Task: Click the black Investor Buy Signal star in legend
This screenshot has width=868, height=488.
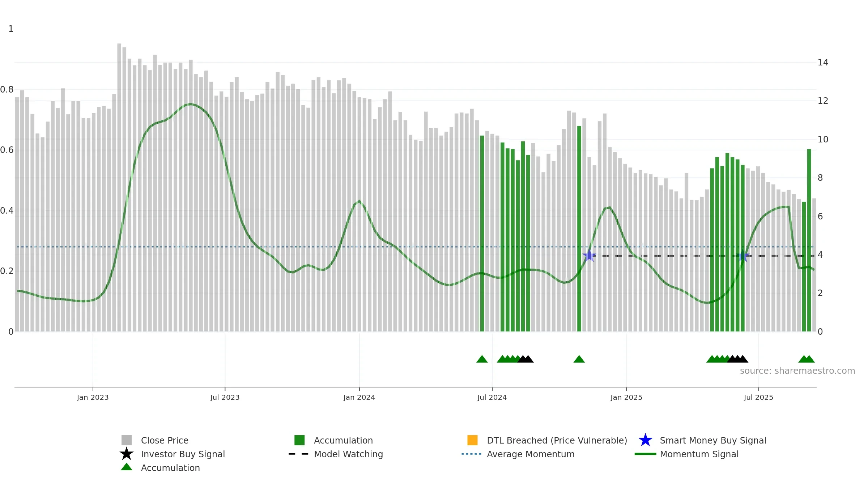Action: tap(127, 454)
